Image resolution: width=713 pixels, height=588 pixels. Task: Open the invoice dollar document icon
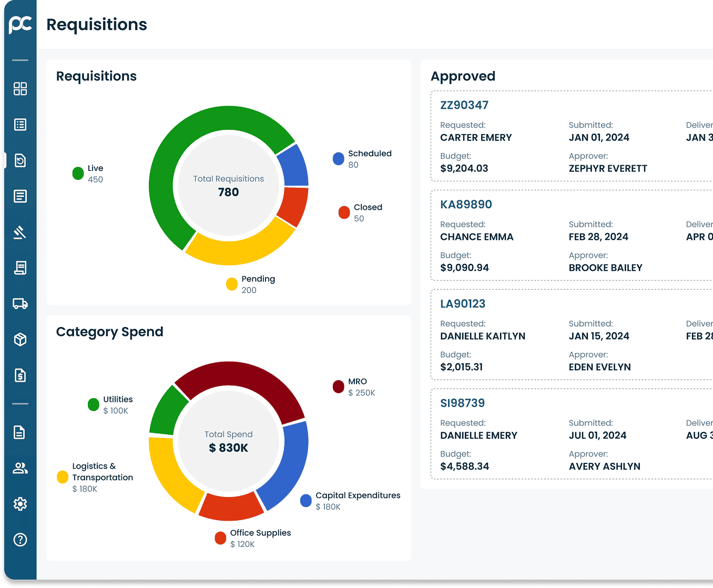pyautogui.click(x=20, y=376)
